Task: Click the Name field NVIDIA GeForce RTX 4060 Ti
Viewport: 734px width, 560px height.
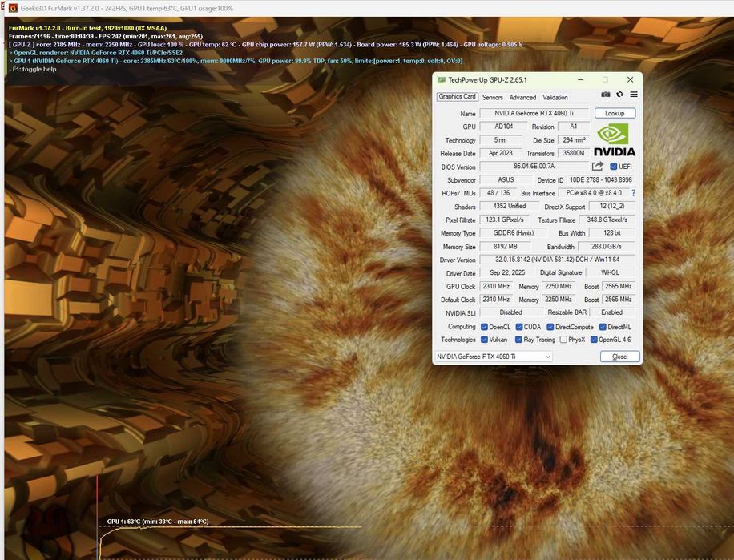Action: [534, 113]
